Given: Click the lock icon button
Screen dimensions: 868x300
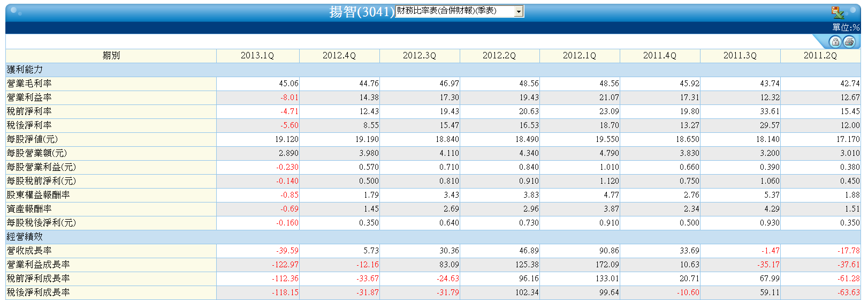Looking at the screenshot, I should click(x=835, y=42).
